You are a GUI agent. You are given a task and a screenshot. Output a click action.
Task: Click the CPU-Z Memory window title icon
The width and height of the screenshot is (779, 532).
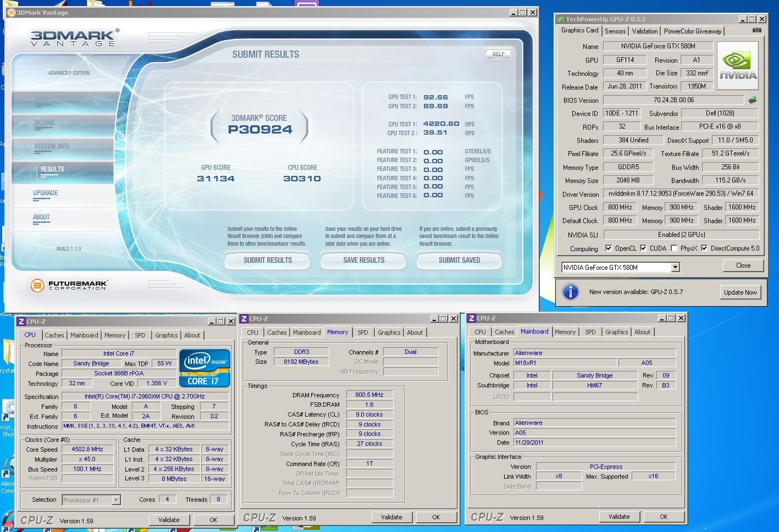tap(244, 318)
